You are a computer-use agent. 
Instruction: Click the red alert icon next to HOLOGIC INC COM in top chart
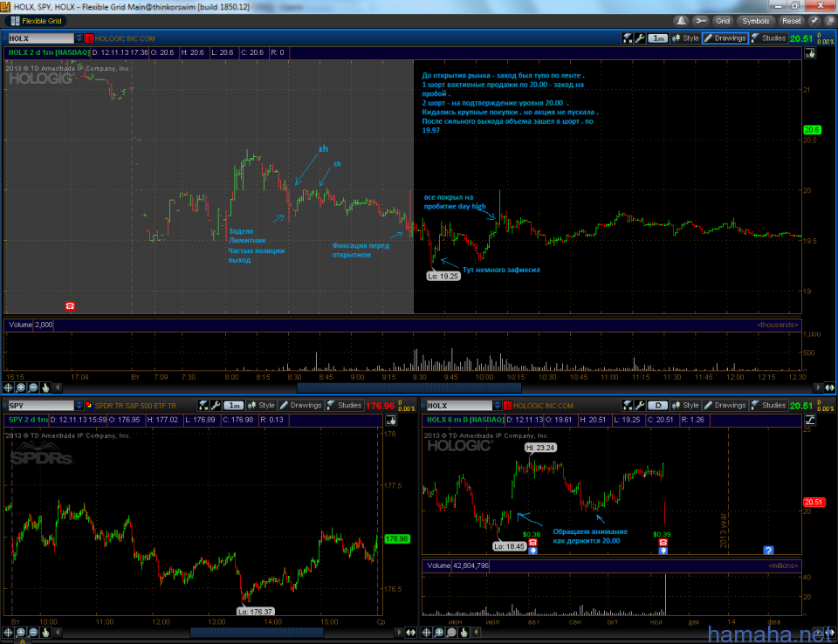point(89,38)
